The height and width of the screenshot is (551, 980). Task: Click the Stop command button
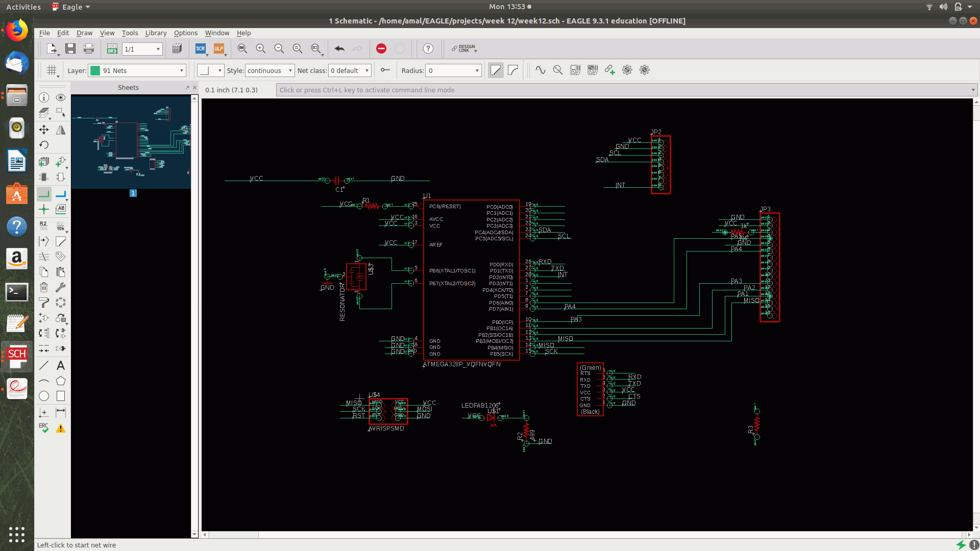(x=381, y=48)
